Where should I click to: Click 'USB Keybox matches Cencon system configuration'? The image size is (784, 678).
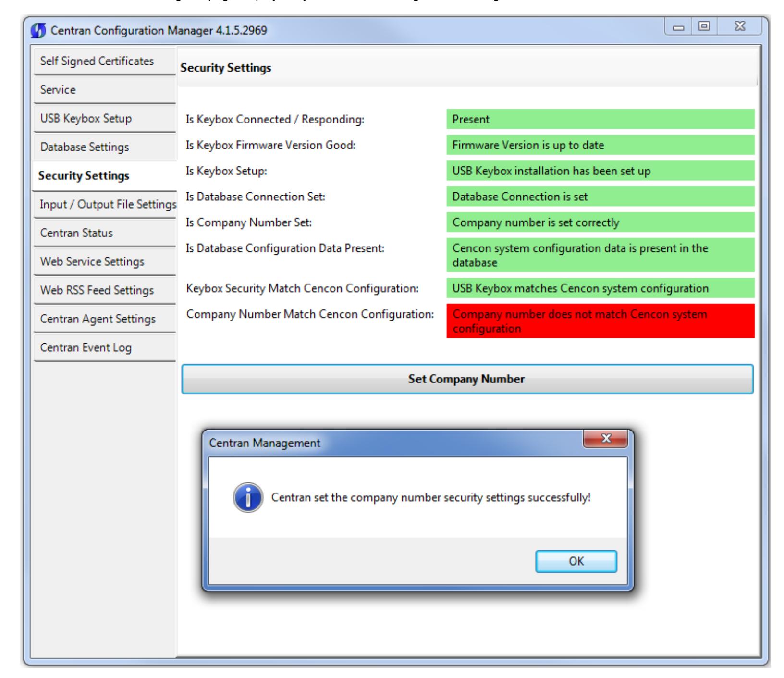[x=600, y=288]
